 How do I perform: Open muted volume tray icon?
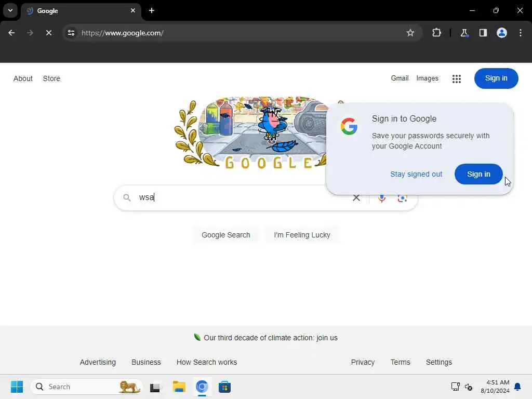click(469, 387)
